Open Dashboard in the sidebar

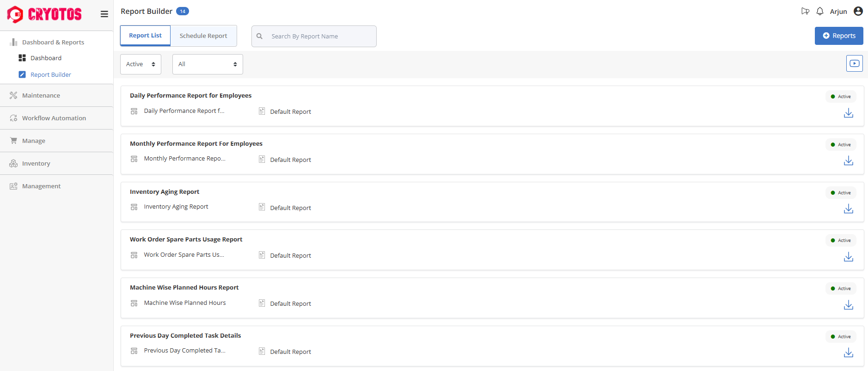click(46, 58)
